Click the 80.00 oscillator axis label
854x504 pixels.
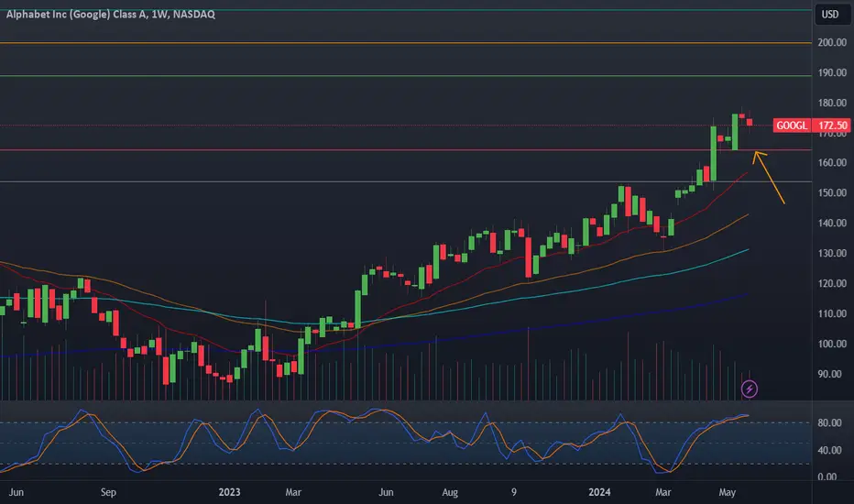click(829, 422)
